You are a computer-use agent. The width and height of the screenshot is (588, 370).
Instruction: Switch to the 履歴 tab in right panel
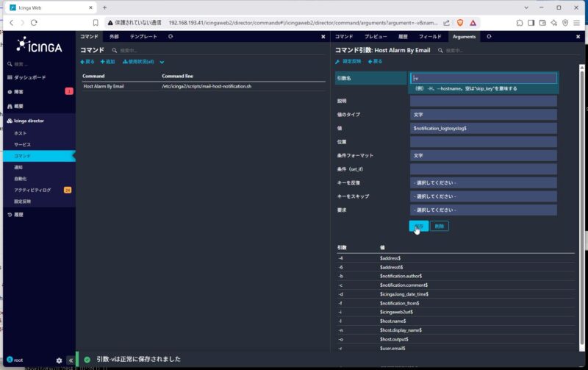[403, 36]
